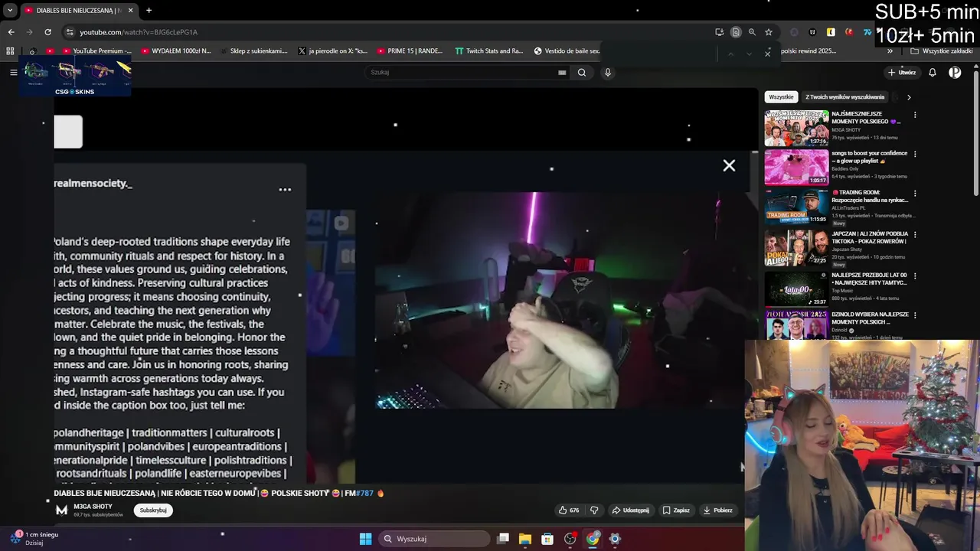980x551 pixels.
Task: Open the weather widget 1 cm śniegu
Action: [x=34, y=538]
